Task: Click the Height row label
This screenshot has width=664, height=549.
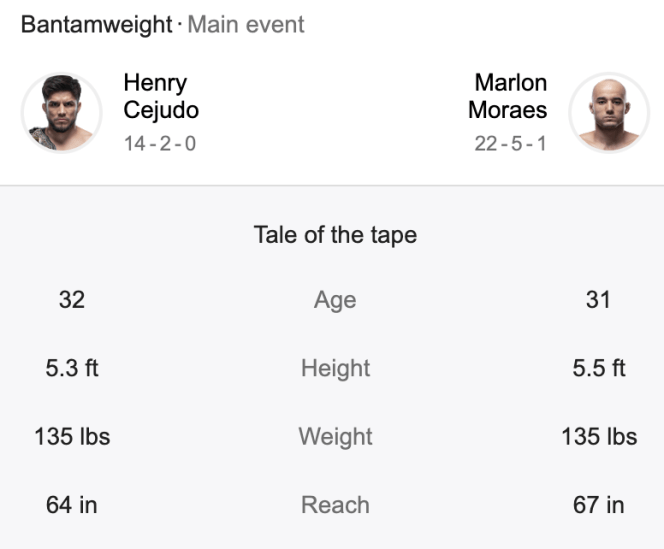Action: 335,368
